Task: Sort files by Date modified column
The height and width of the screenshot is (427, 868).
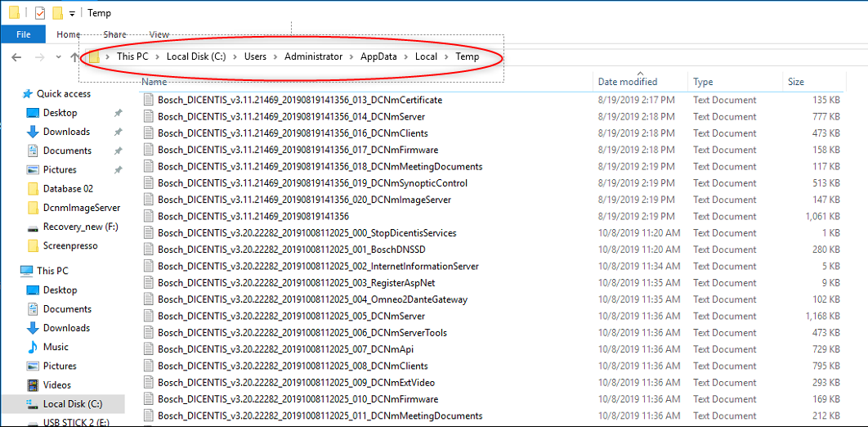Action: (627, 82)
